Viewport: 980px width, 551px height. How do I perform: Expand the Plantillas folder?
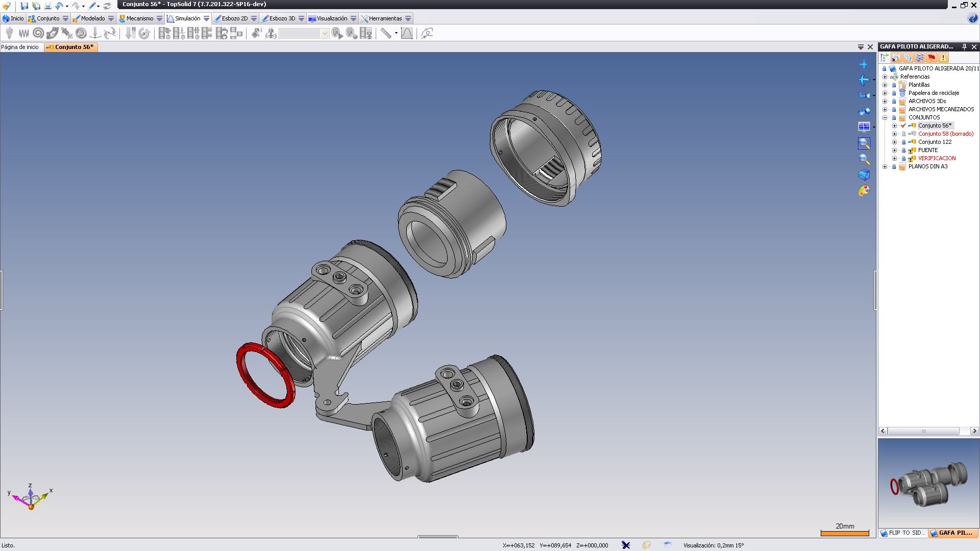tap(885, 85)
